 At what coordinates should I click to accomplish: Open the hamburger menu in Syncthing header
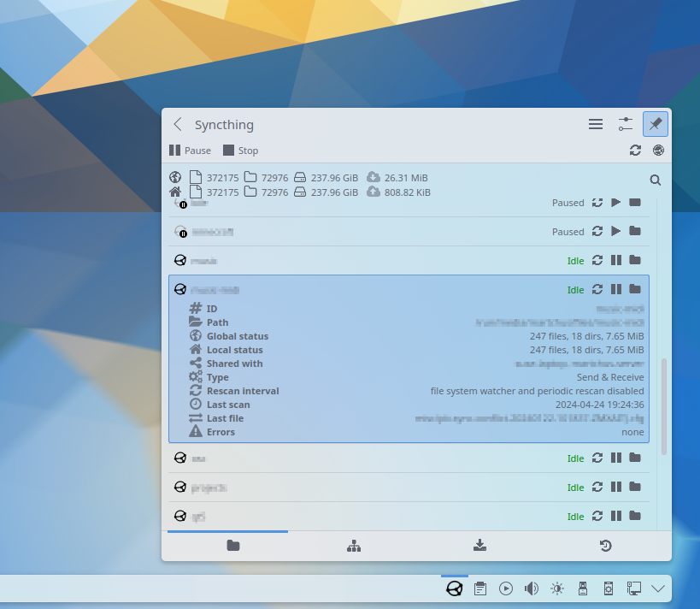[596, 124]
